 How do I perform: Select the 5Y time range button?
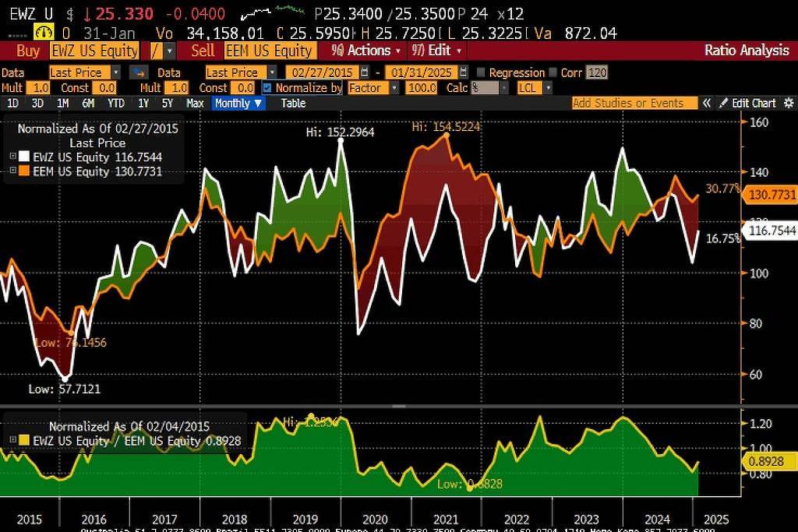[168, 104]
